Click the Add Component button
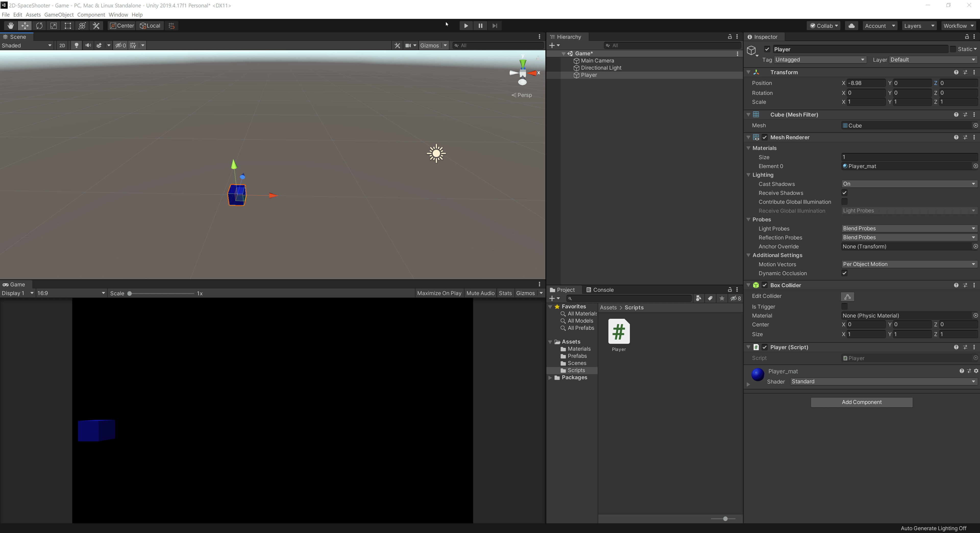This screenshot has height=533, width=980. click(x=861, y=402)
